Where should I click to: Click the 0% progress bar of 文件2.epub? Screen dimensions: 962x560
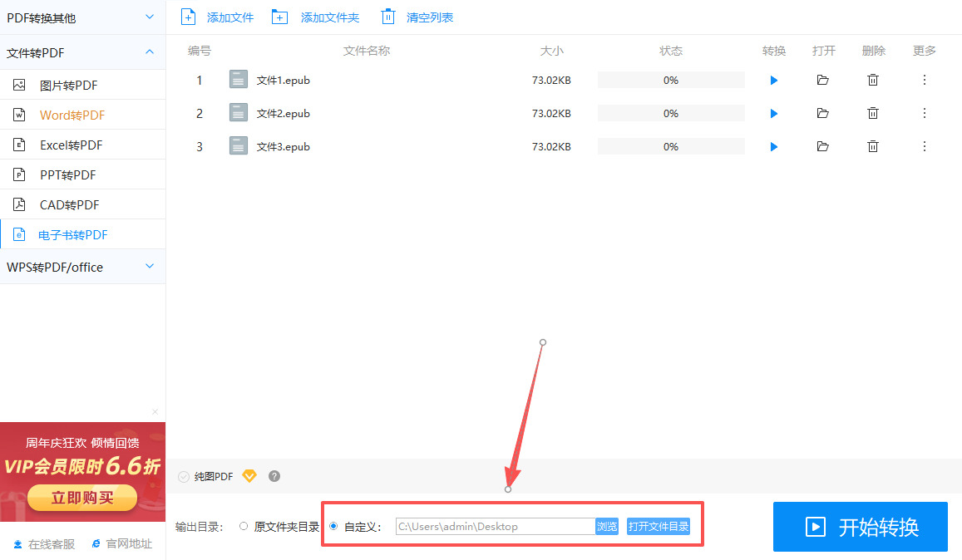tap(671, 114)
